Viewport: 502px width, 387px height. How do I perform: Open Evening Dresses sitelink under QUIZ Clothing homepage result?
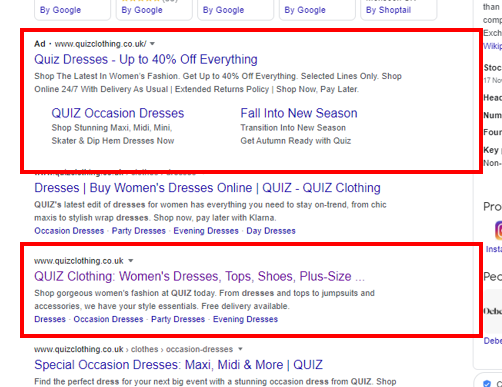click(245, 319)
